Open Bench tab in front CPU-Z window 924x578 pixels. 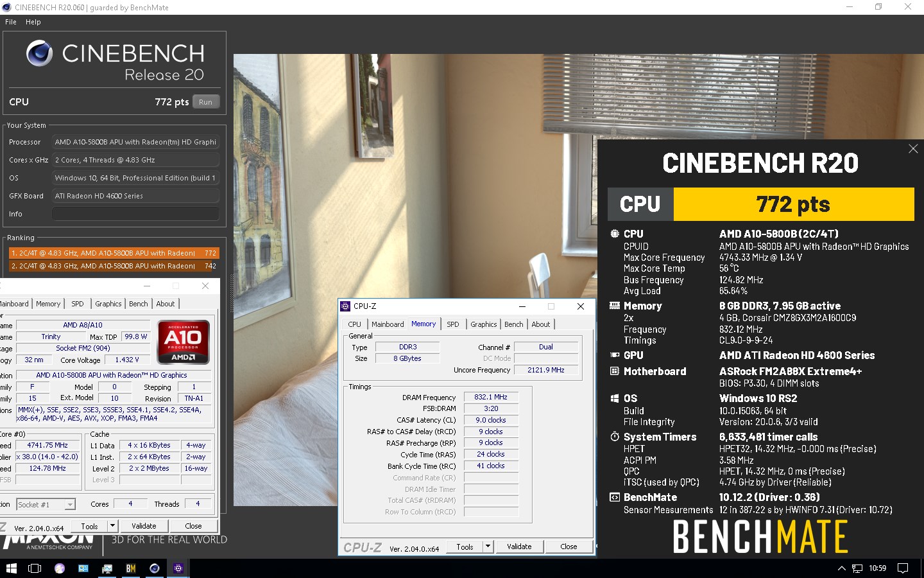pos(513,324)
